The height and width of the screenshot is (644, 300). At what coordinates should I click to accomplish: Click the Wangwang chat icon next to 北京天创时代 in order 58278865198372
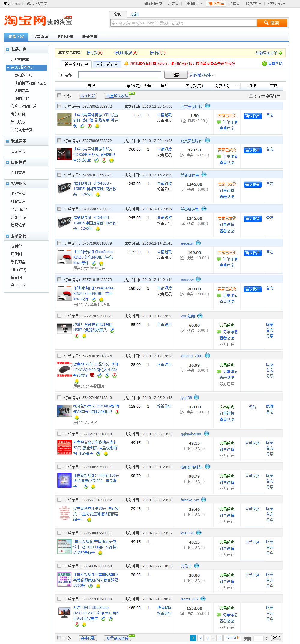point(208,106)
